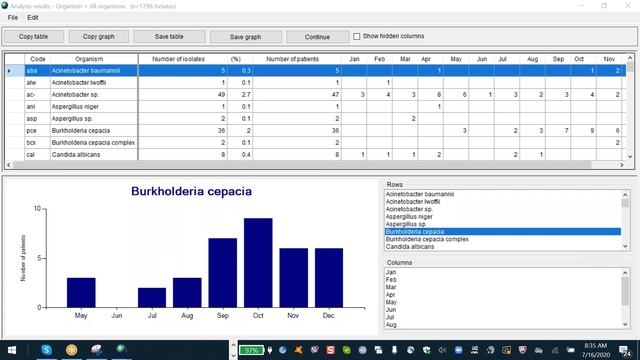Click the red S tray icon

(330, 350)
